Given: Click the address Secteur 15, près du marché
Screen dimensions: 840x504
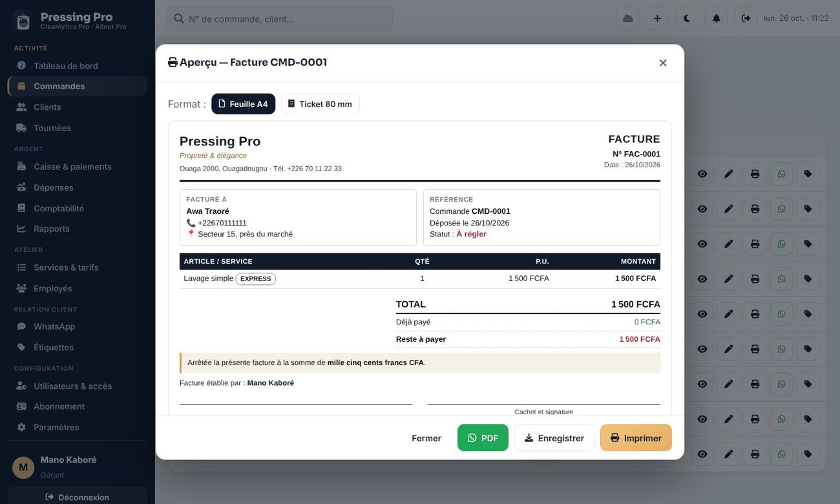Looking at the screenshot, I should coord(246,234).
